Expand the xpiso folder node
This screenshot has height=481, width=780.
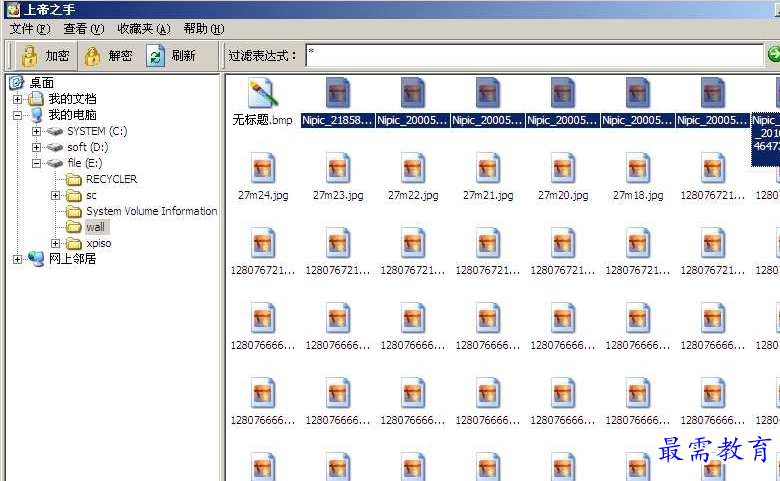[55, 243]
